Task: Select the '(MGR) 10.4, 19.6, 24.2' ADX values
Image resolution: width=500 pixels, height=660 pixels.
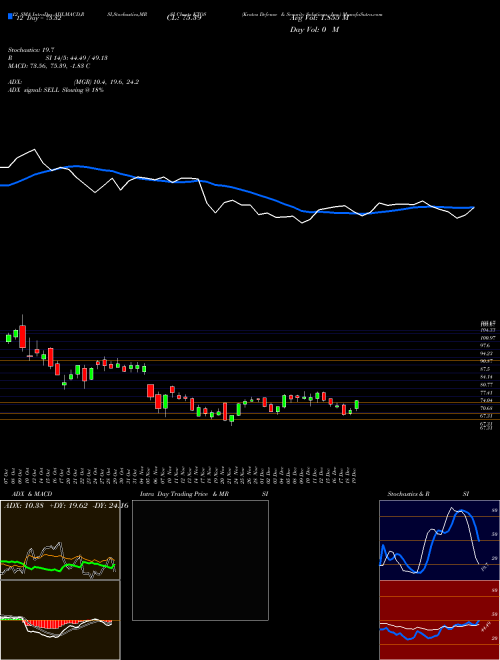Action: pos(107,82)
